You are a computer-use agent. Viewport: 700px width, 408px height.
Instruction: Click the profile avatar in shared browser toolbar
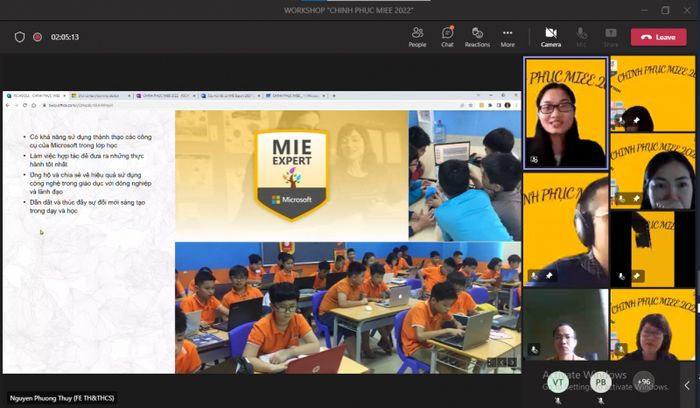pos(508,105)
